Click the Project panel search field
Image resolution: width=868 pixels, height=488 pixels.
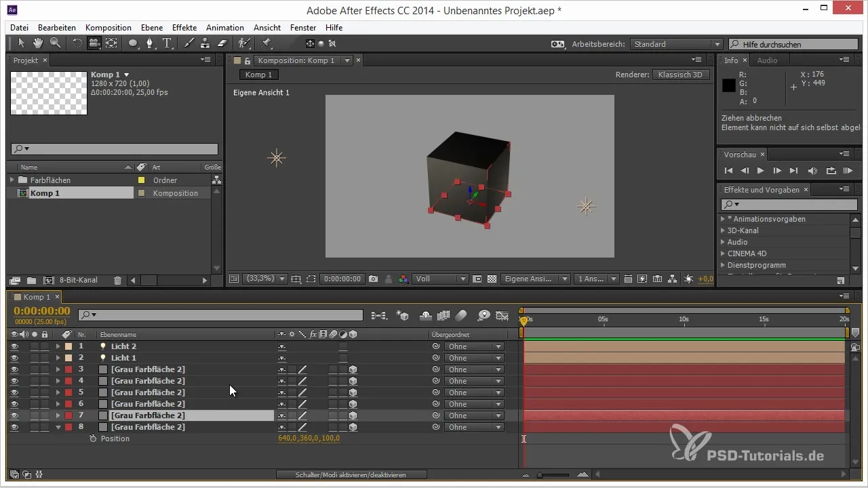115,149
